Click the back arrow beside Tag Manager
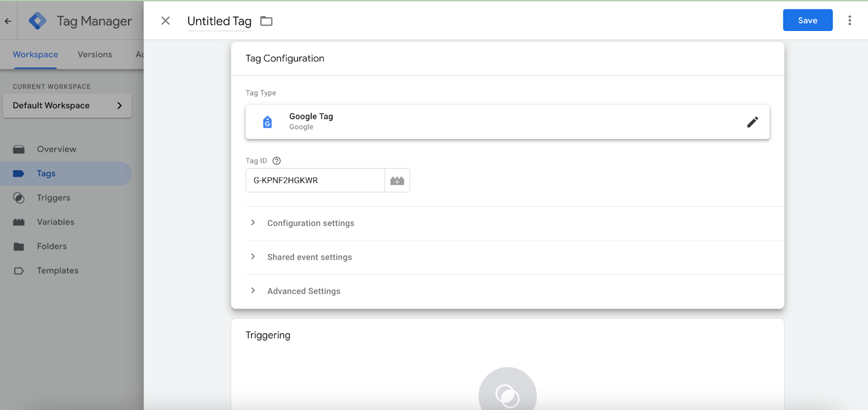The width and height of the screenshot is (868, 410). click(8, 21)
